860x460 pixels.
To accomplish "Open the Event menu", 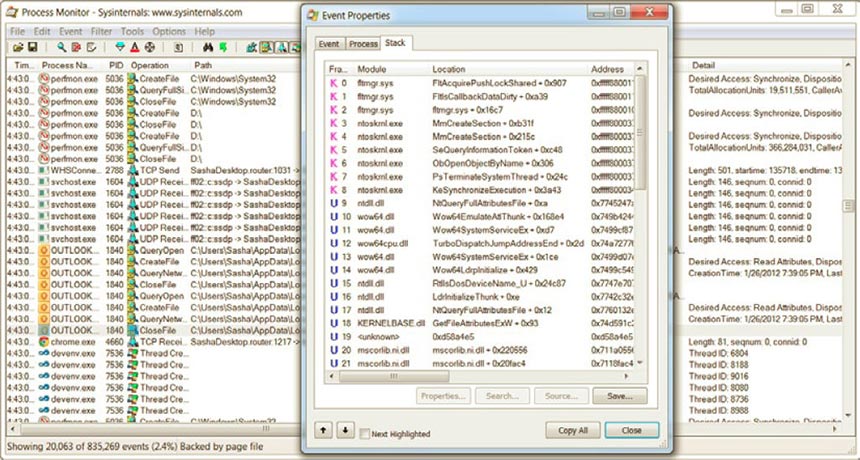I will [71, 31].
